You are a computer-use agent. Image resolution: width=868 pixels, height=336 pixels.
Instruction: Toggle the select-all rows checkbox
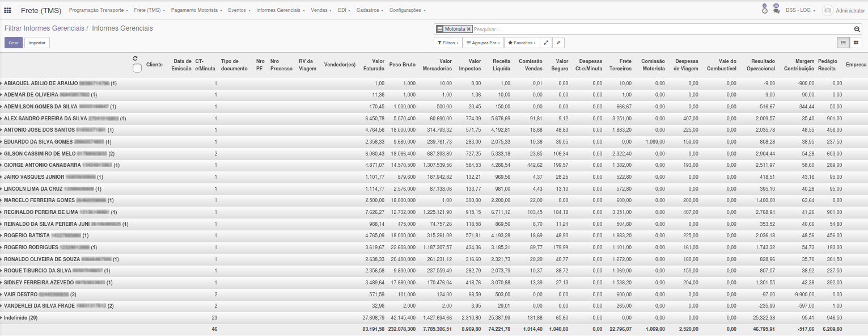click(137, 68)
